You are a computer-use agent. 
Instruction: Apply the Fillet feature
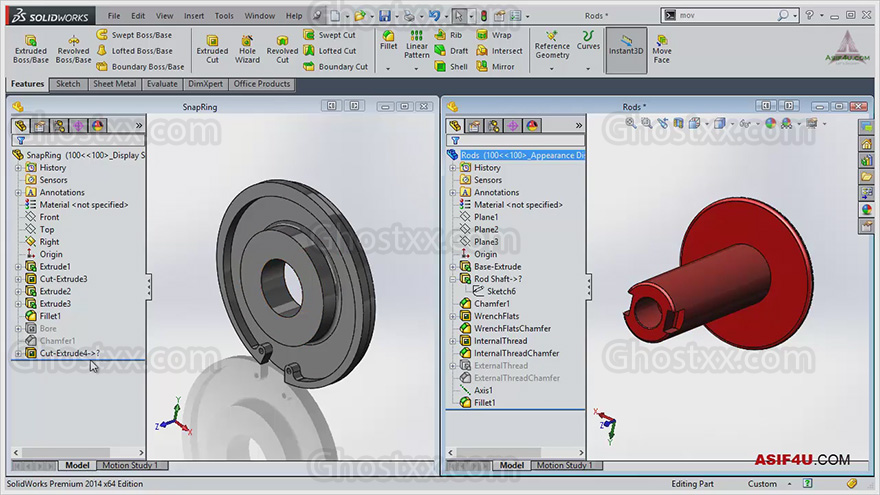pyautogui.click(x=388, y=40)
